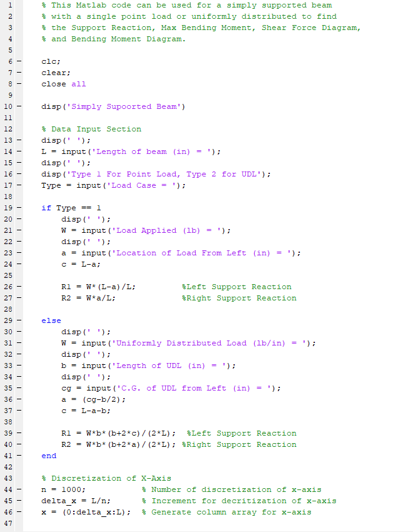The width and height of the screenshot is (413, 532).
Task: Click '% and Bending Moment Diagram.' comment
Action: point(114,39)
